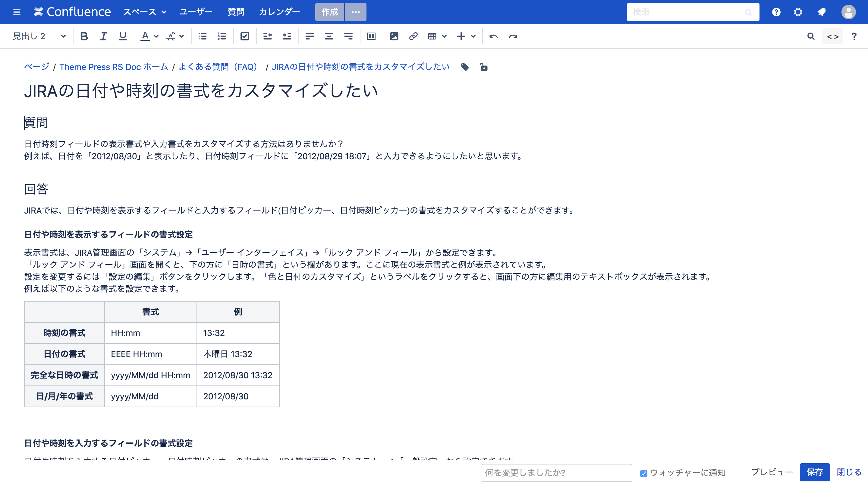Click the Confluence logo

coord(72,12)
